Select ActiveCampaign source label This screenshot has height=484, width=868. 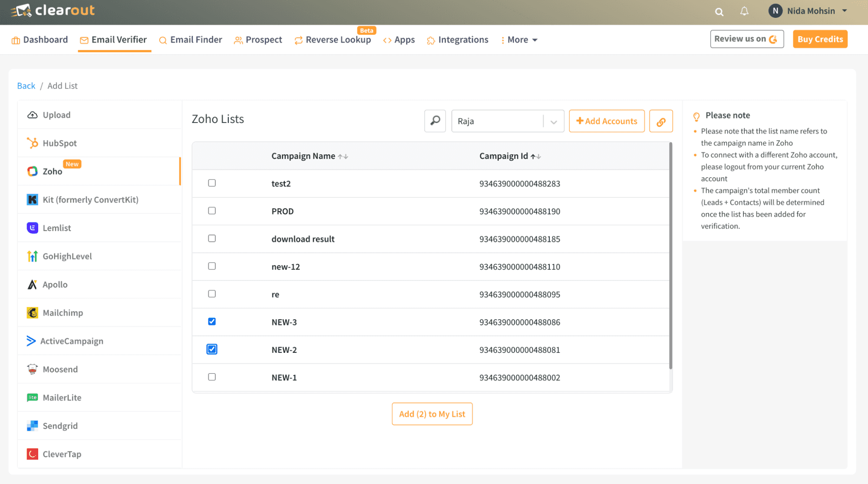coord(72,341)
